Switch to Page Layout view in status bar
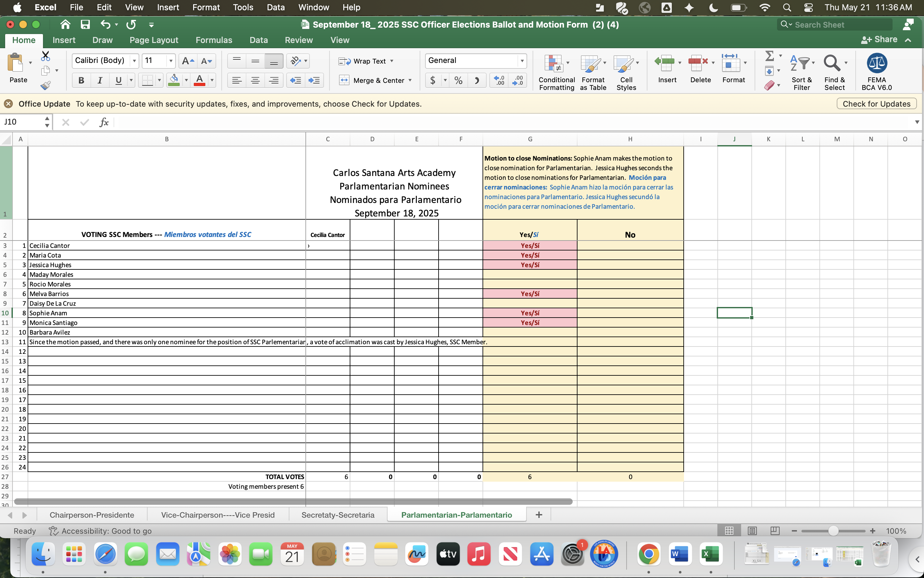Screen dimensions: 924x578 (x=752, y=530)
